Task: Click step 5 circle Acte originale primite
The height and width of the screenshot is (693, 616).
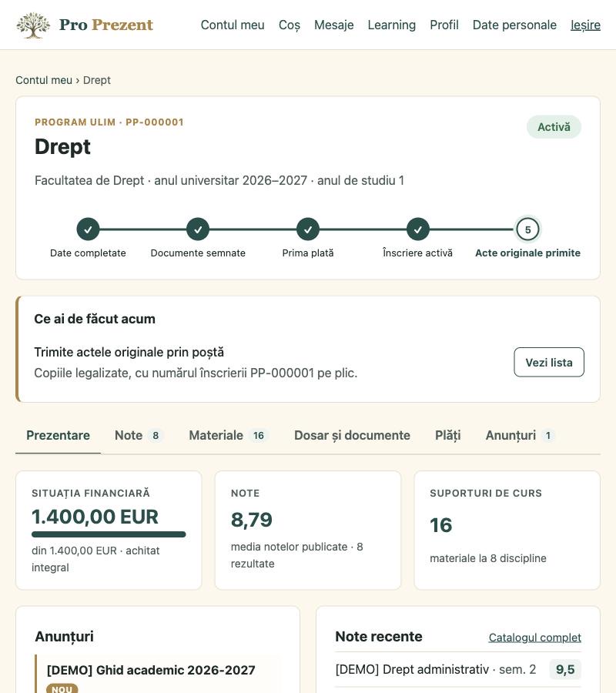Action: (527, 229)
